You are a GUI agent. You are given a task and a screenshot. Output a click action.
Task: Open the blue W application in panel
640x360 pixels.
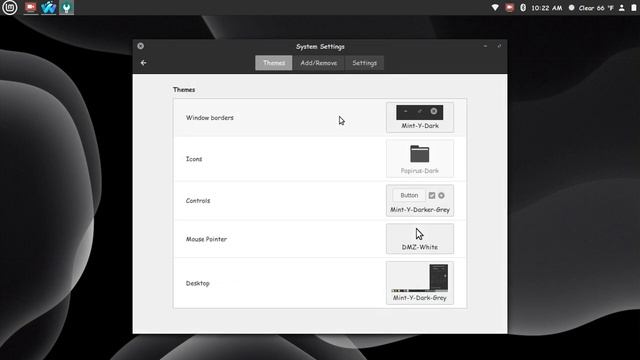(49, 7)
